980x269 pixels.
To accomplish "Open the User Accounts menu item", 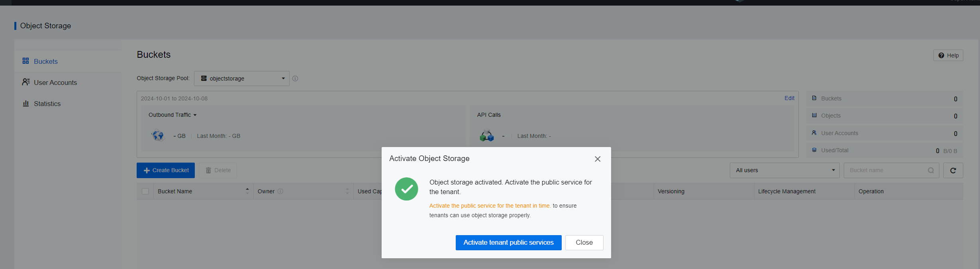I will pos(55,82).
